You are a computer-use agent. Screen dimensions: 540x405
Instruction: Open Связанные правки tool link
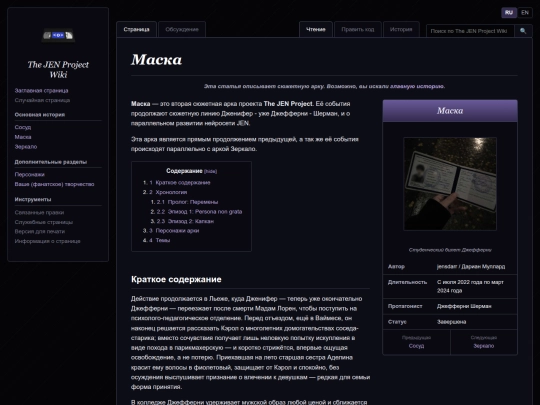pos(39,212)
